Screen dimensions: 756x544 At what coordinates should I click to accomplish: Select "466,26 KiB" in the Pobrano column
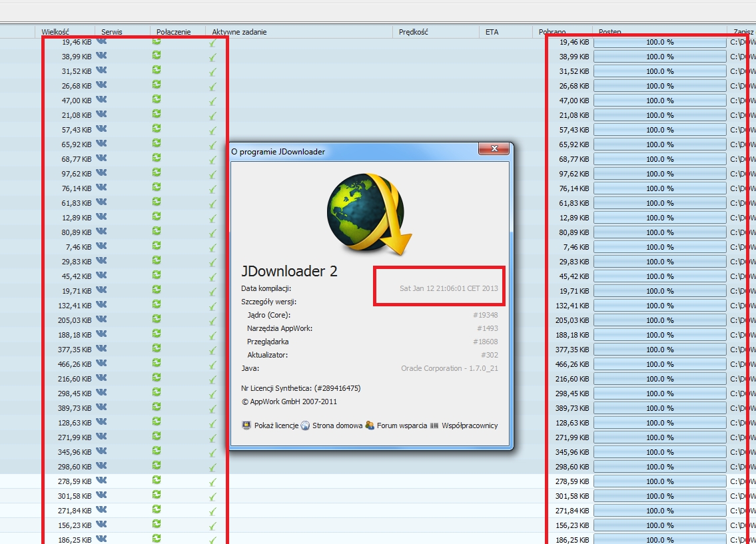click(x=572, y=364)
